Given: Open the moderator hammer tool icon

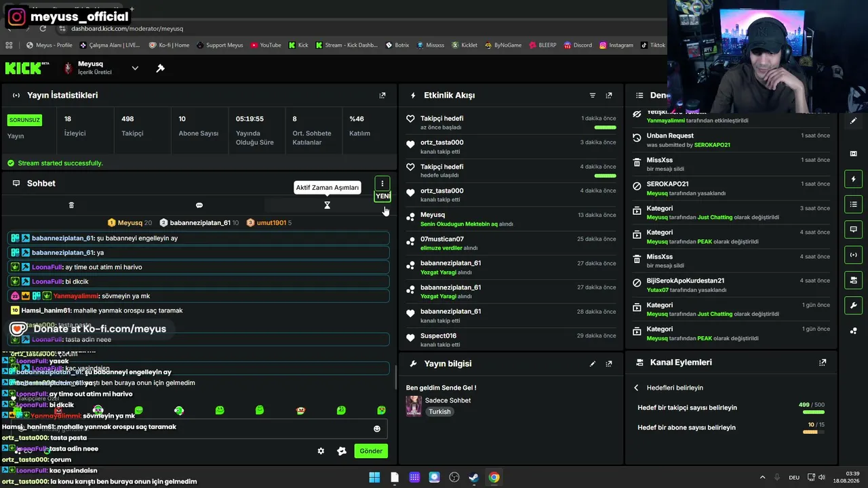Looking at the screenshot, I should [x=160, y=68].
